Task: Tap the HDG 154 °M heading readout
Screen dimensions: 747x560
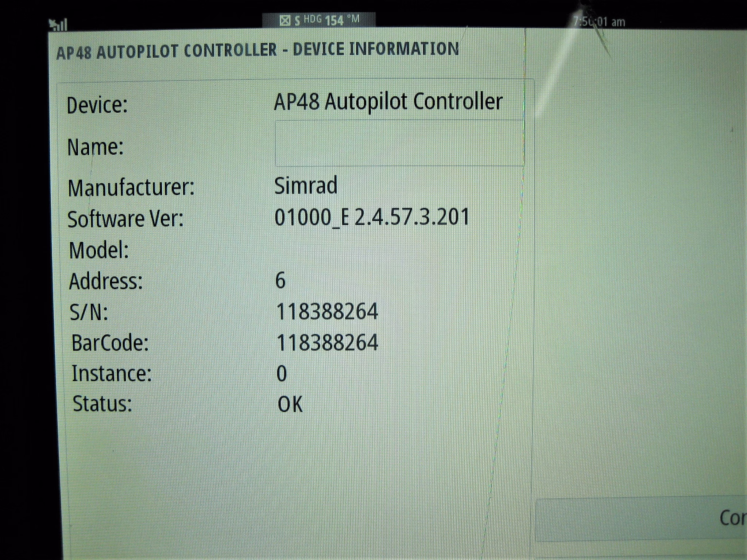Action: (x=331, y=20)
